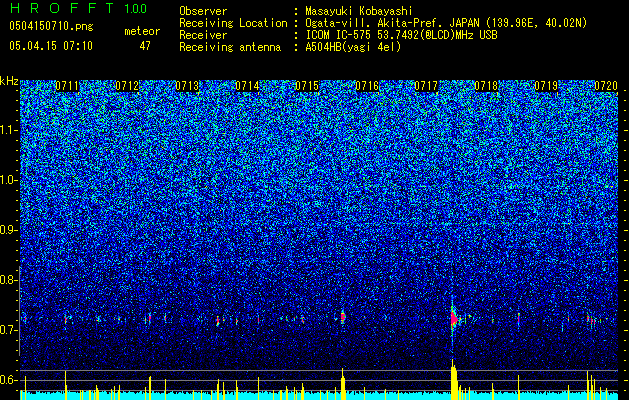Image resolution: width=629 pixels, height=400 pixels.
Task: Click the 0711 time marker
Action: click(67, 86)
